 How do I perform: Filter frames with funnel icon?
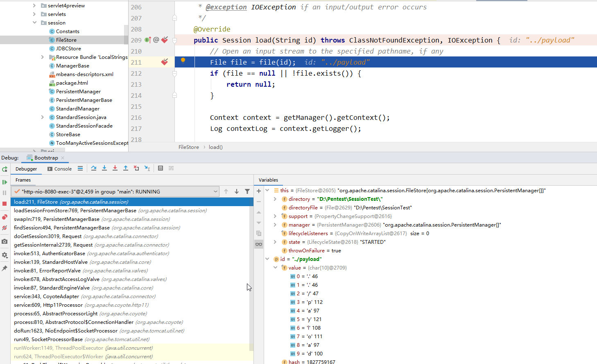click(247, 191)
